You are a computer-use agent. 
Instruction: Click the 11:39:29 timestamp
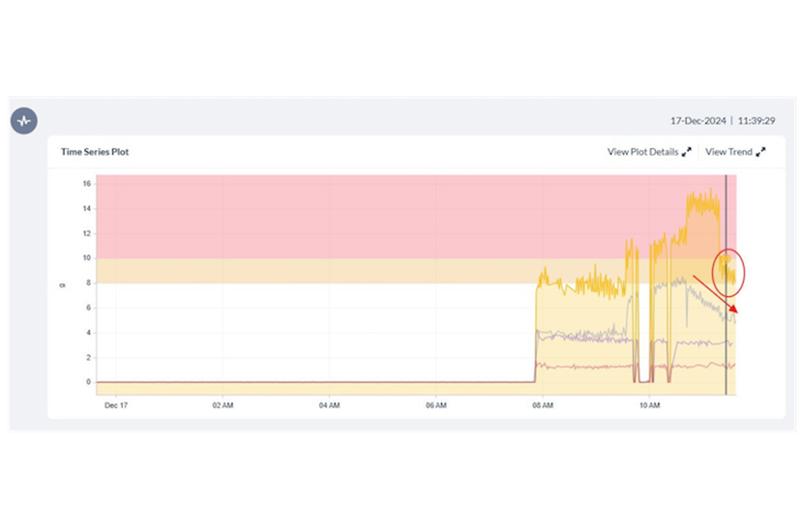757,121
